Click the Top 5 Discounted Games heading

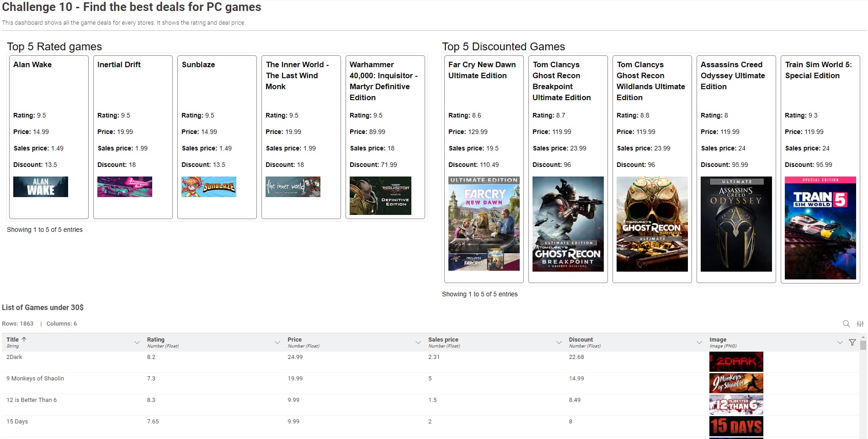click(x=503, y=47)
